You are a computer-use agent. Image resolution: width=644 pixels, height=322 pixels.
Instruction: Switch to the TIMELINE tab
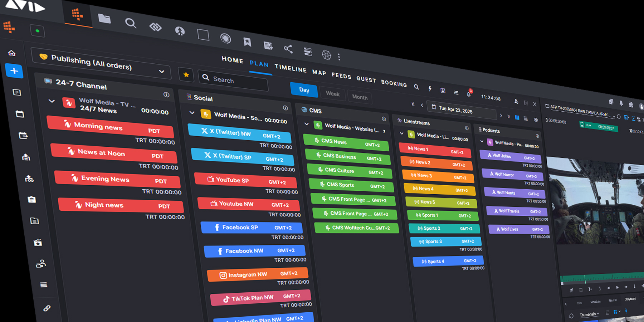point(291,68)
